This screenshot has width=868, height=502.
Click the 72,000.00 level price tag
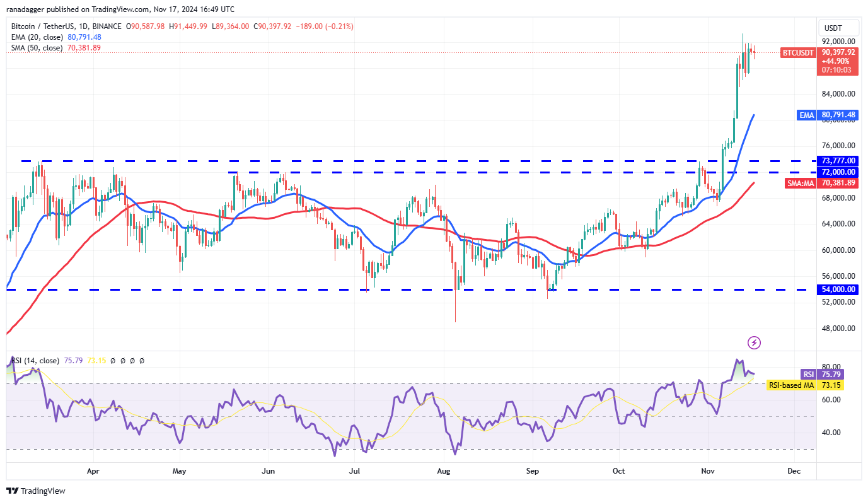coord(839,172)
